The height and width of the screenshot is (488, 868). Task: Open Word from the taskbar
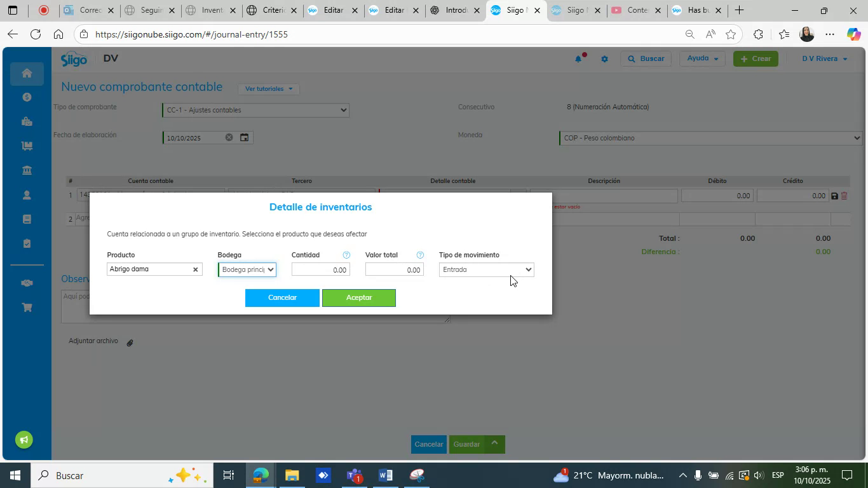click(x=385, y=475)
